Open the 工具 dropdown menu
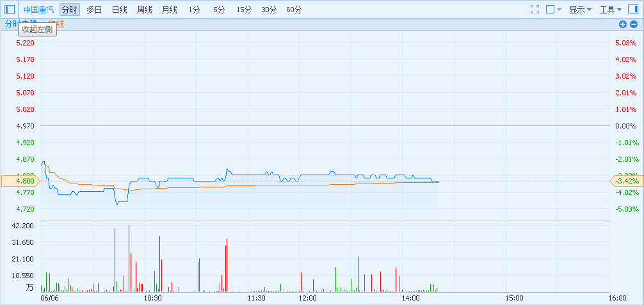 [610, 10]
